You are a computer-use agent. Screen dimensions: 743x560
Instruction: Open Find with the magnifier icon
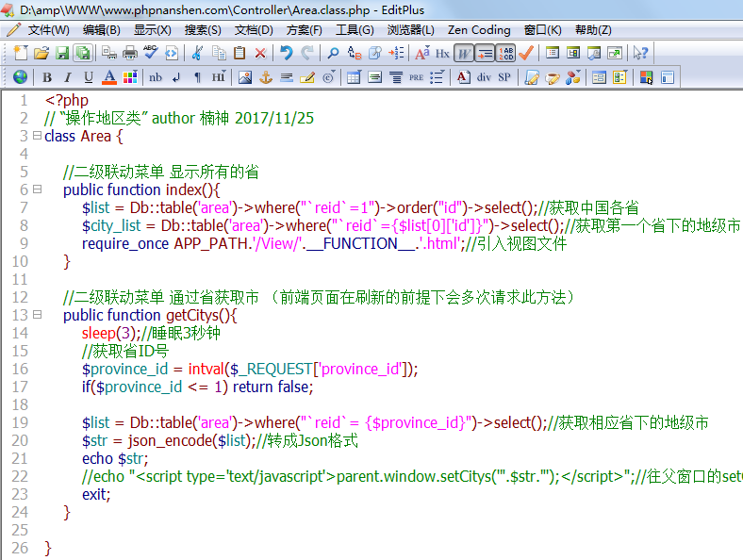pos(333,53)
